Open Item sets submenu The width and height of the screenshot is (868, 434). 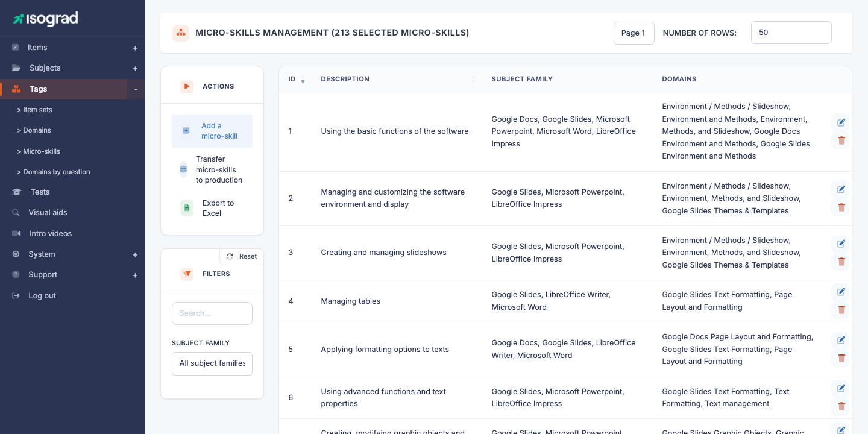[x=34, y=110]
